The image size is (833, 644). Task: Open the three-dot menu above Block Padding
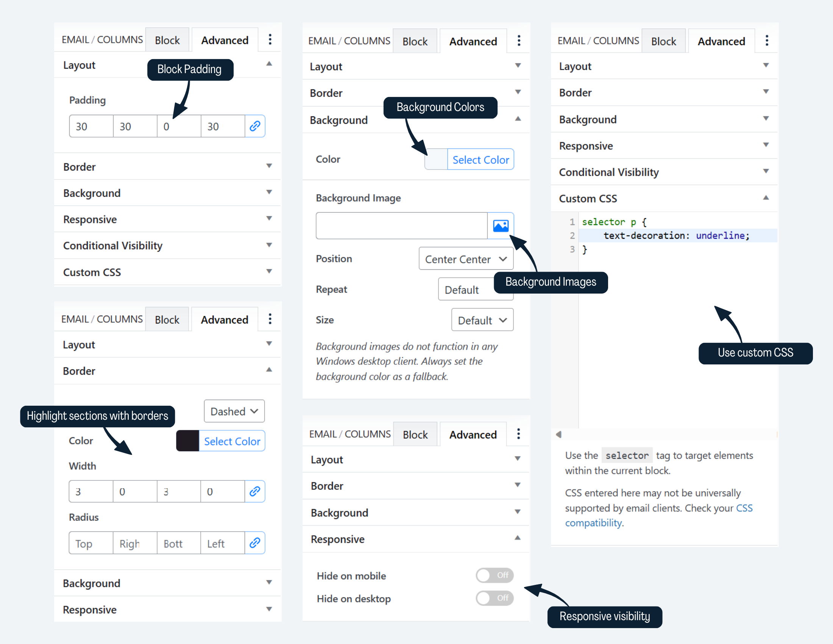coord(270,39)
